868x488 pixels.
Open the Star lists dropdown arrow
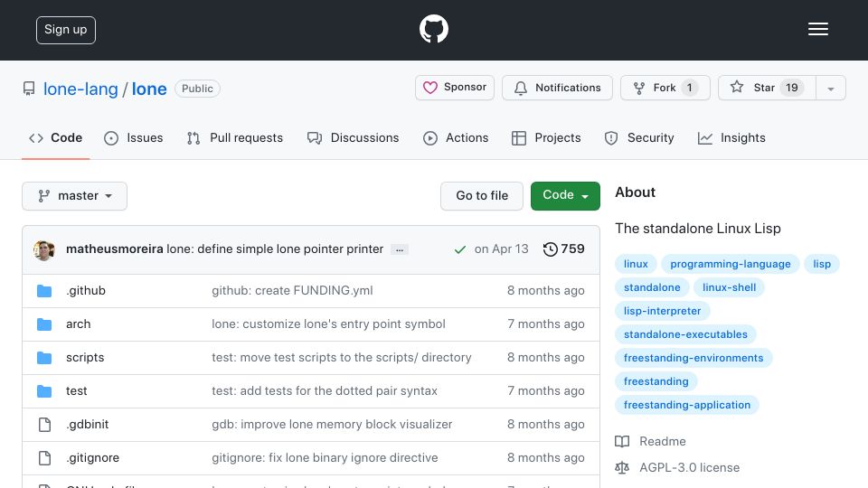coord(830,89)
